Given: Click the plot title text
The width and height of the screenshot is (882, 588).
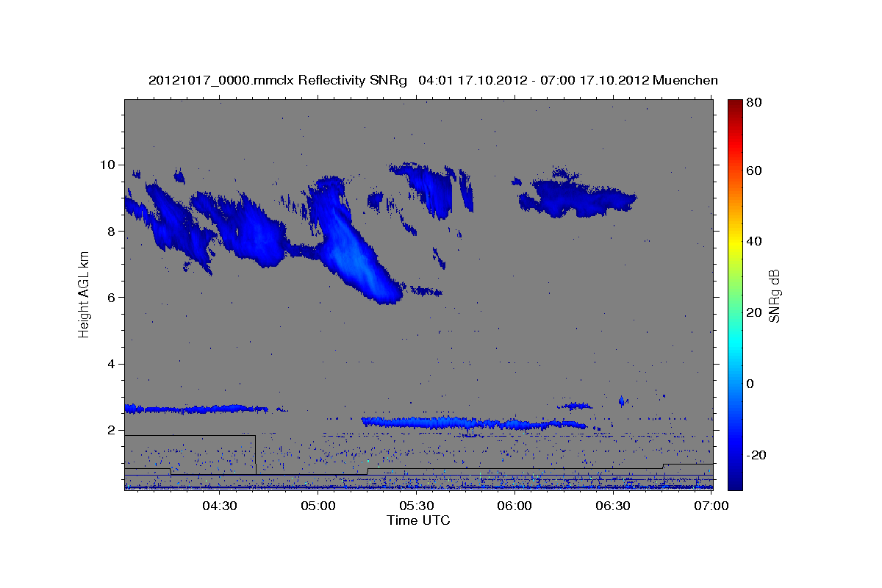Looking at the screenshot, I should coord(433,80).
